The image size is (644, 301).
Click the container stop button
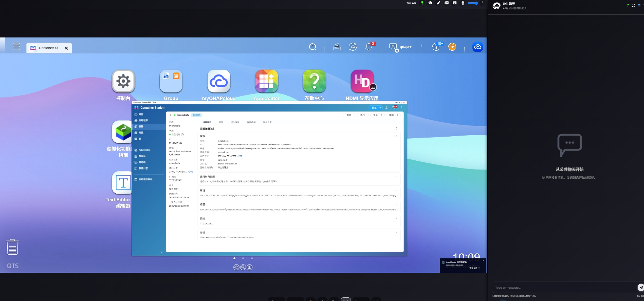tap(375, 115)
